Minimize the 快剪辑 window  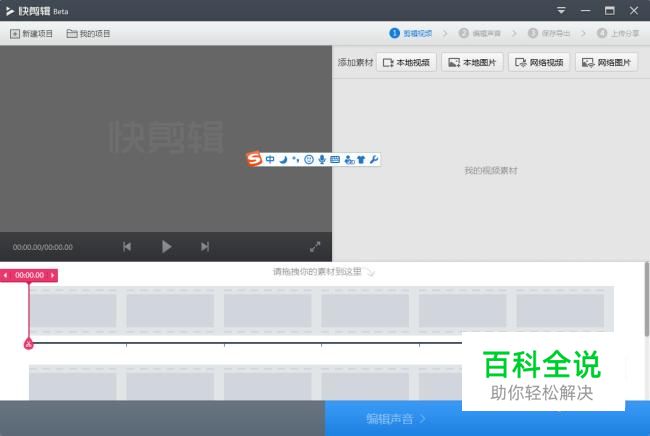[585, 10]
